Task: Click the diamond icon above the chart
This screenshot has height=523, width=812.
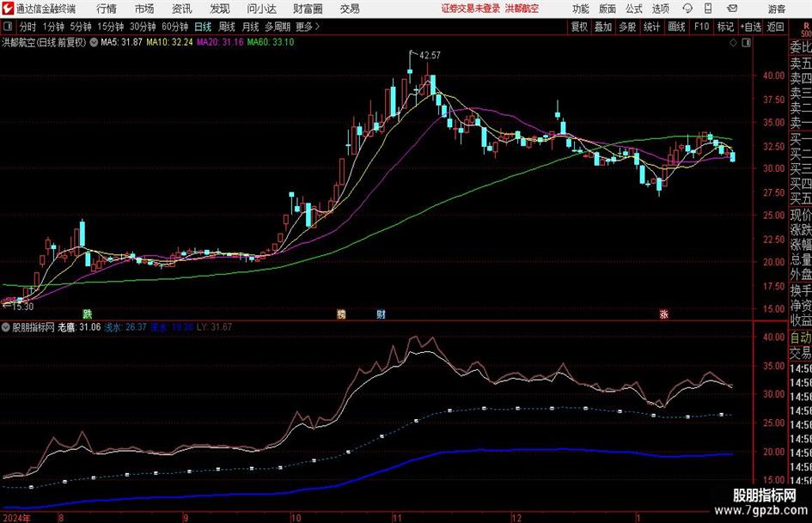Action: click(733, 43)
